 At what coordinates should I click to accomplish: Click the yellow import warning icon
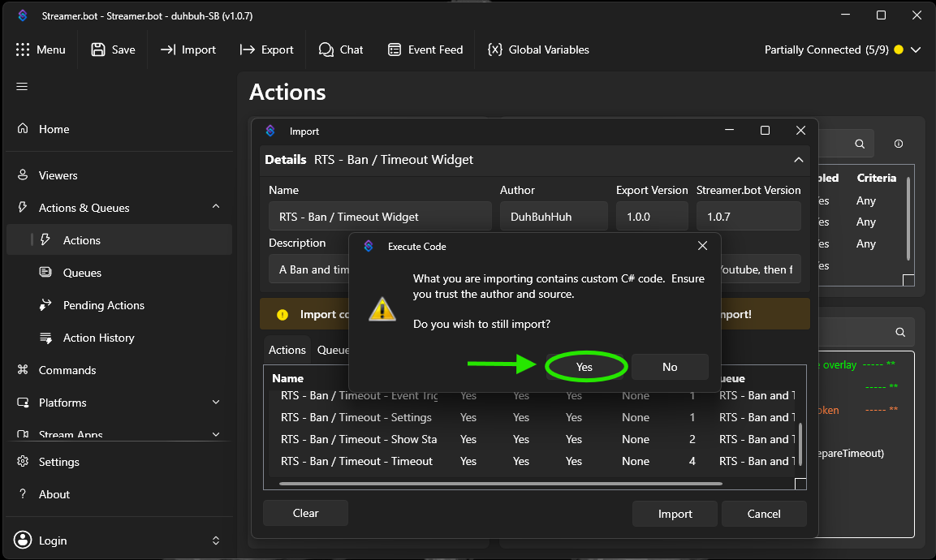pos(283,315)
